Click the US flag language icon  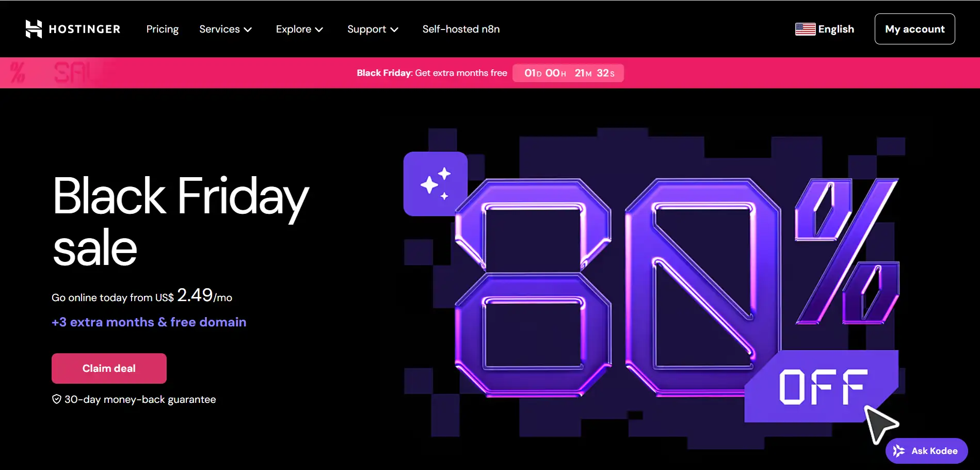pyautogui.click(x=805, y=29)
